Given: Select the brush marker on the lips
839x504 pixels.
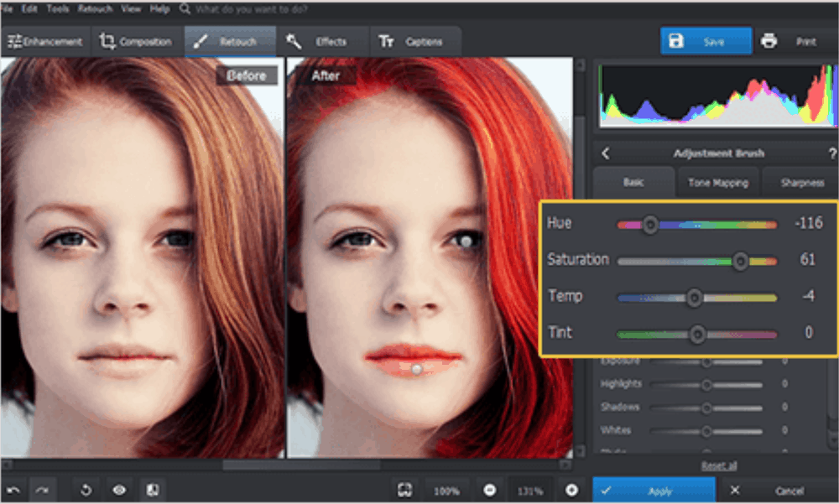Looking at the screenshot, I should [416, 369].
